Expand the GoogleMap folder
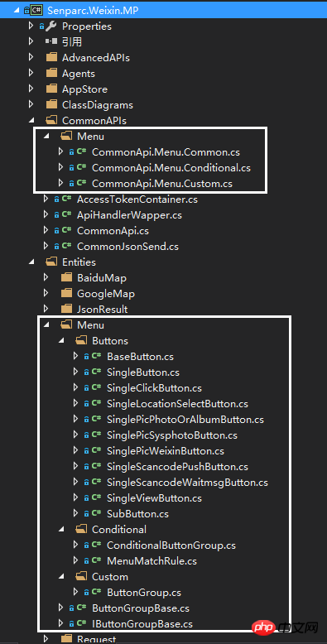The image size is (327, 644). (x=46, y=293)
